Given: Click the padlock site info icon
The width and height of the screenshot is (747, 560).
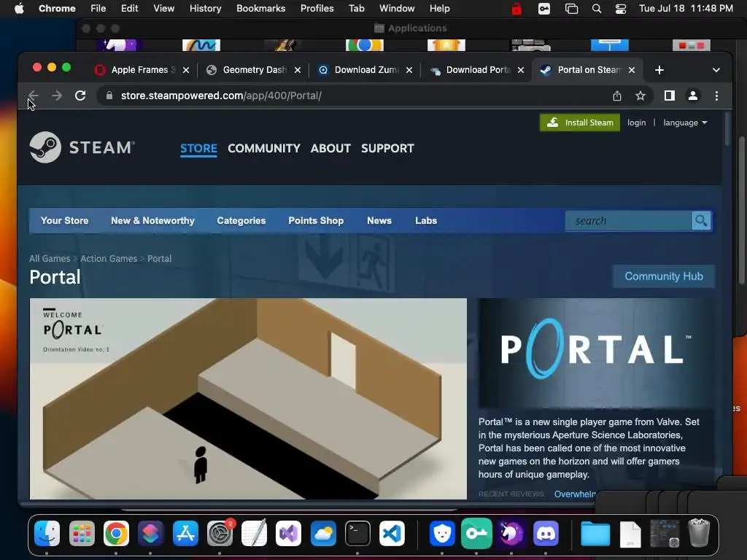Looking at the screenshot, I should pos(109,96).
